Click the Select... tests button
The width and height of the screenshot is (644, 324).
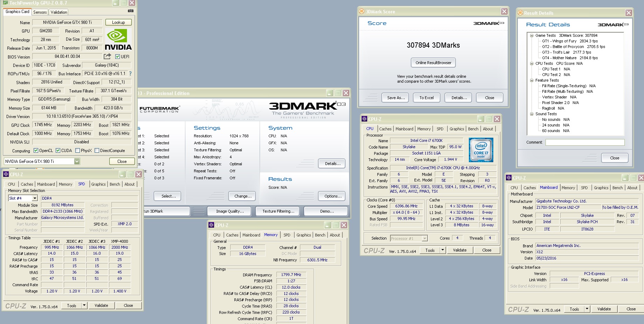coord(168,196)
